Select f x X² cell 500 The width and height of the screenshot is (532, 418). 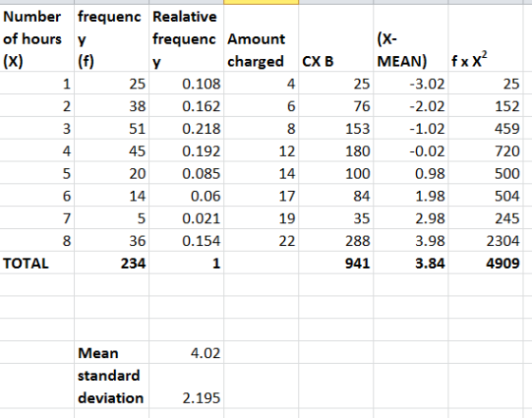pos(485,173)
